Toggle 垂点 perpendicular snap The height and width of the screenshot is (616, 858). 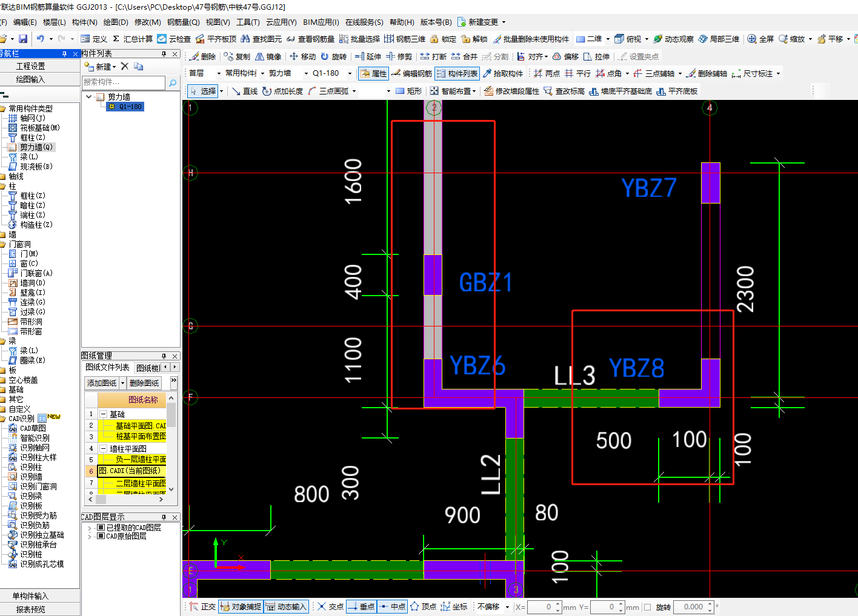pyautogui.click(x=361, y=606)
